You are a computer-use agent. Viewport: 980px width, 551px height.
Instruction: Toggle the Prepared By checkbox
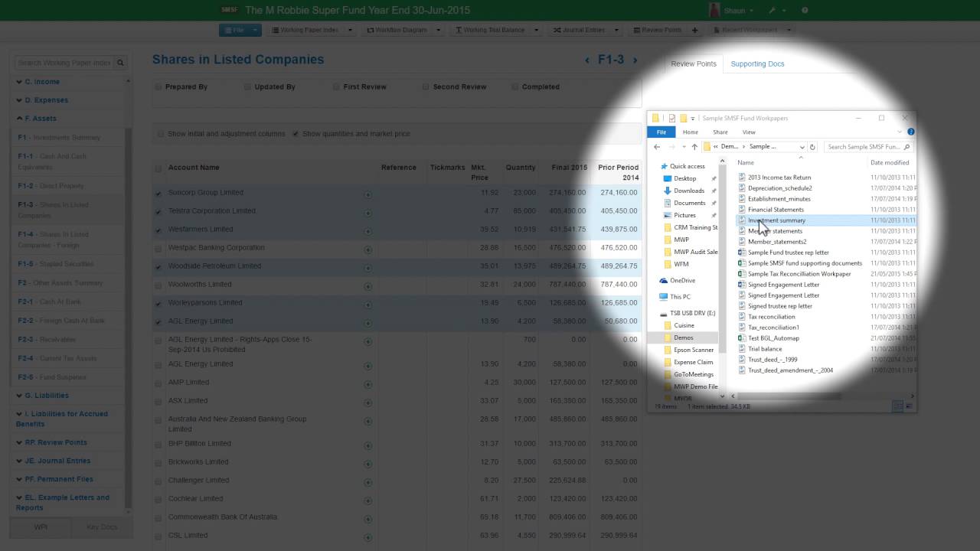click(x=158, y=87)
